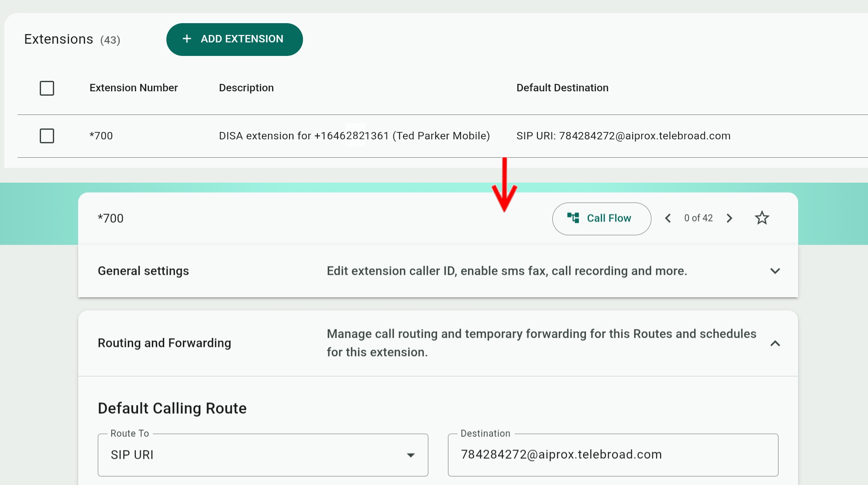Go to previous extension arrow
868x485 pixels.
tap(668, 218)
